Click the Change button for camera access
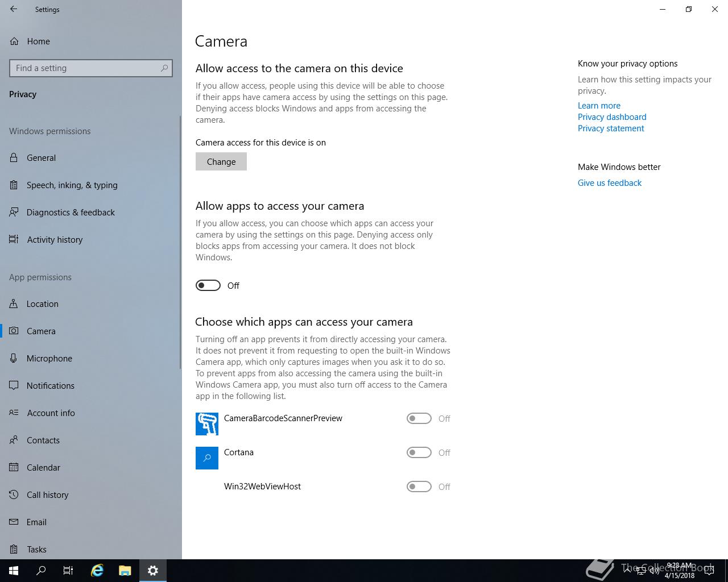 (221, 161)
